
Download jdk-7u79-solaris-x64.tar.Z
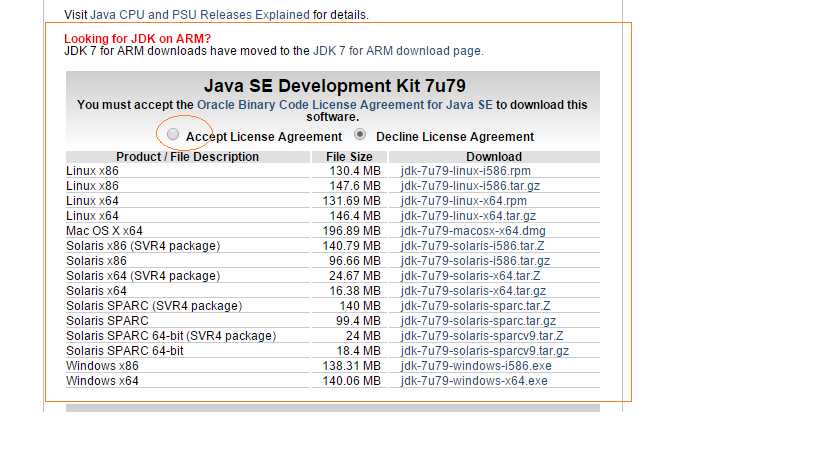pyautogui.click(x=471, y=276)
